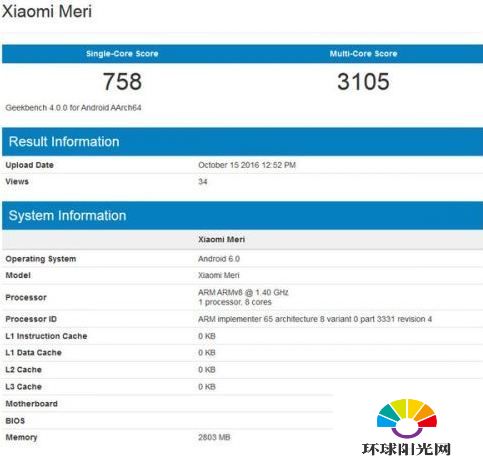
Task: Click the Xiaomi Meri page title
Action: (47, 11)
